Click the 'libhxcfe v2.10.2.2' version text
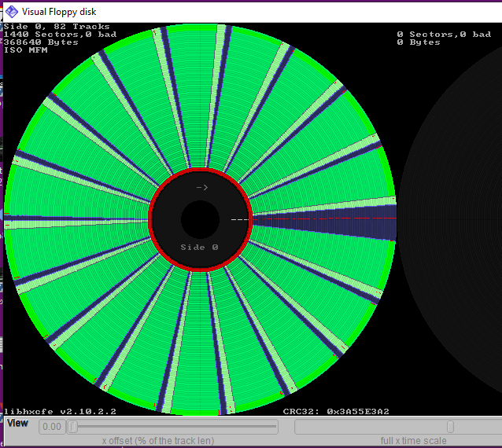Image resolution: width=502 pixels, height=448 pixels. pos(60,412)
